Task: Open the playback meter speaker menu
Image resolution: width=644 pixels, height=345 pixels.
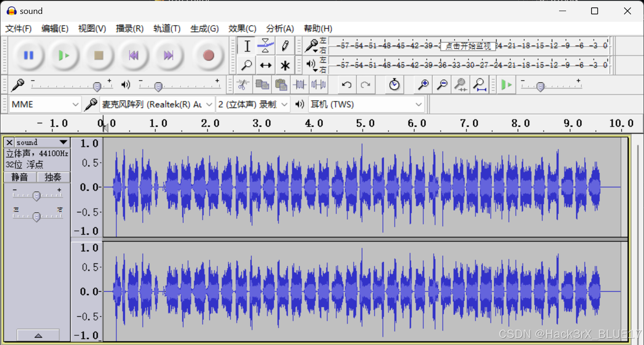Action: tap(312, 65)
